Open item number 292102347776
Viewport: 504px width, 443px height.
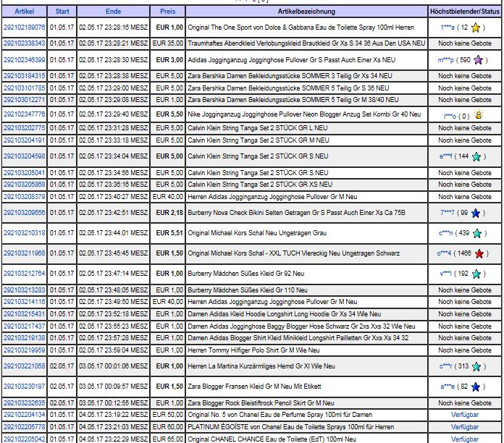[25, 114]
